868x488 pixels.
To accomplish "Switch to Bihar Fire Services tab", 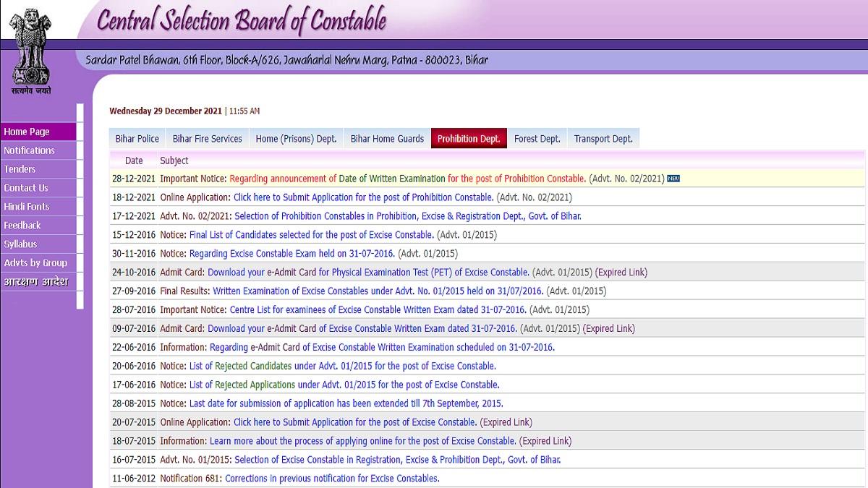I will [207, 139].
